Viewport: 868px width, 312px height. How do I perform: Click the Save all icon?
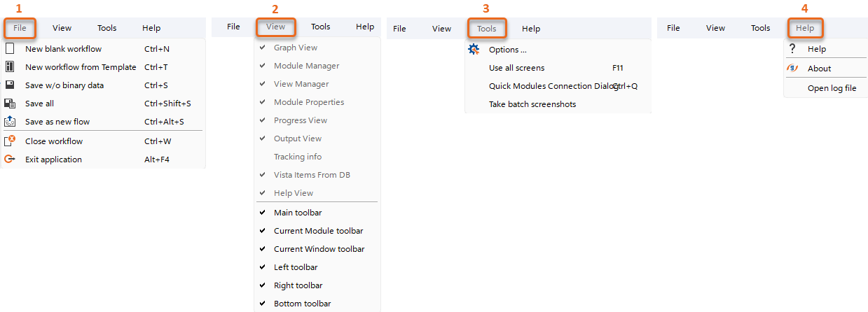coord(10,104)
